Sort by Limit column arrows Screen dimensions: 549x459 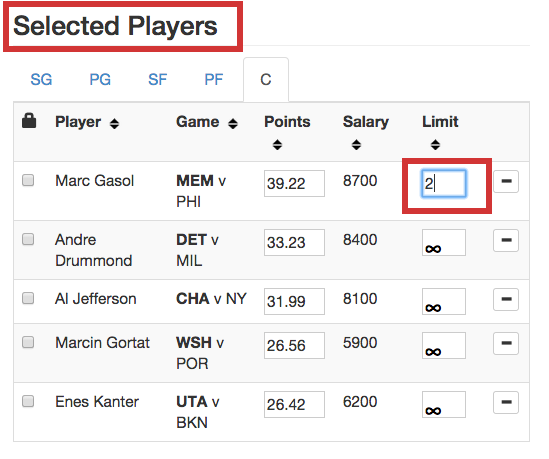click(x=435, y=145)
